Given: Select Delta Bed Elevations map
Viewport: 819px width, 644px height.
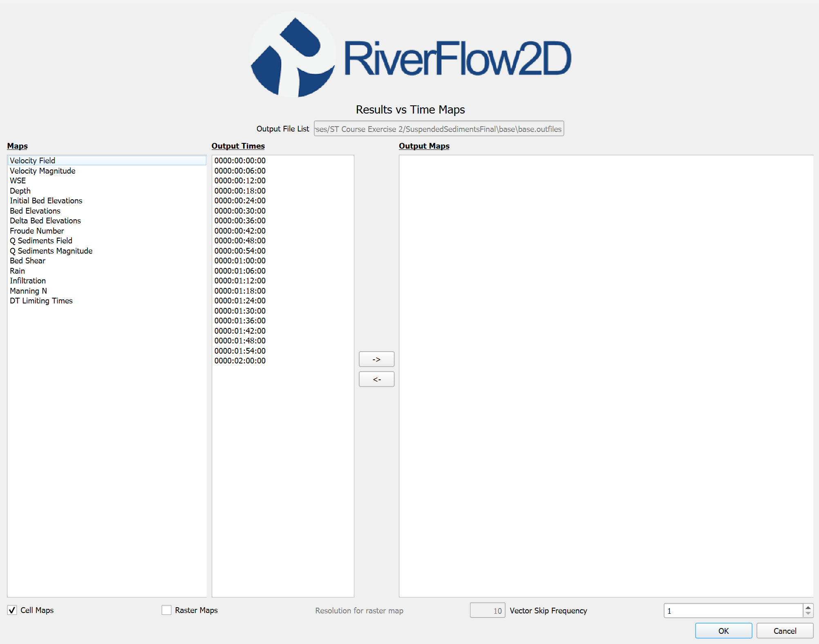Looking at the screenshot, I should coord(45,221).
